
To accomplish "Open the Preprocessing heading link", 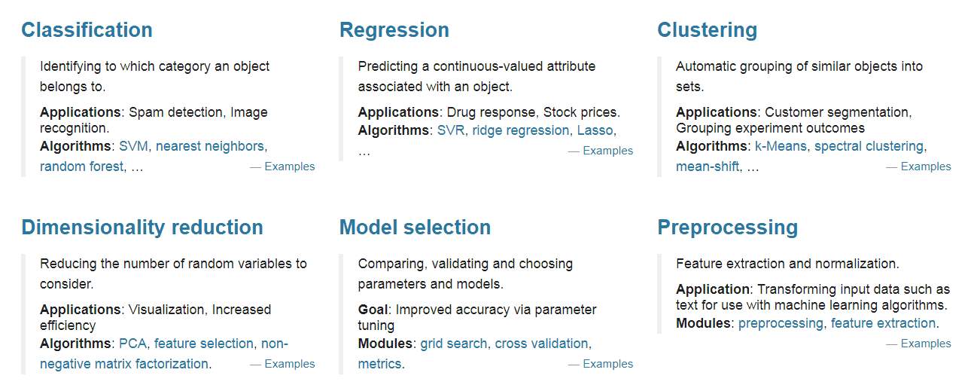I will (x=728, y=228).
